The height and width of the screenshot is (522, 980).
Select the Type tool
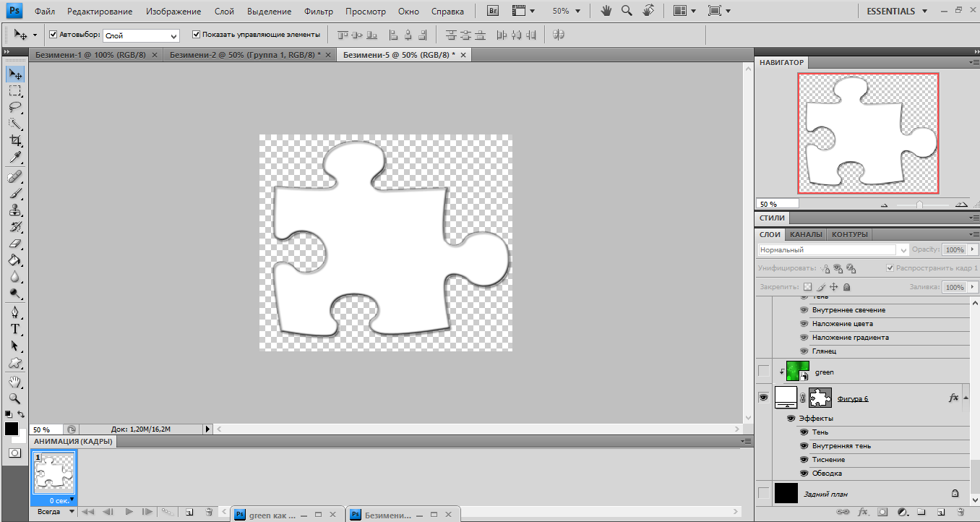(x=15, y=329)
